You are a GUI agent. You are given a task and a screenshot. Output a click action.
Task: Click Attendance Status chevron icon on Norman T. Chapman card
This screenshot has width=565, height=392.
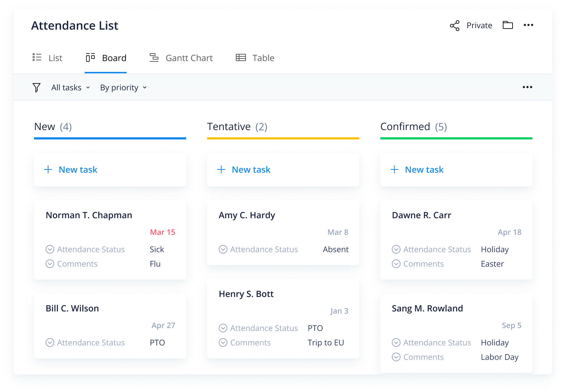[50, 249]
